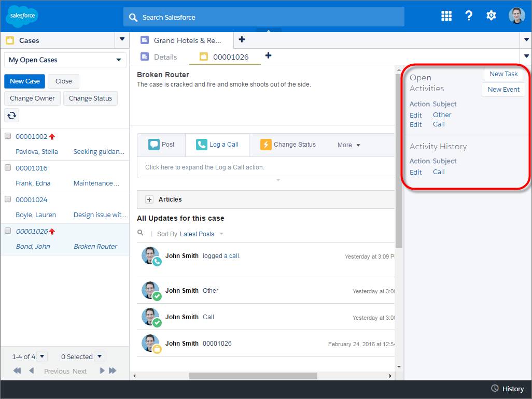Select checkbox for case 00001016
Image resolution: width=532 pixels, height=399 pixels.
pos(8,167)
